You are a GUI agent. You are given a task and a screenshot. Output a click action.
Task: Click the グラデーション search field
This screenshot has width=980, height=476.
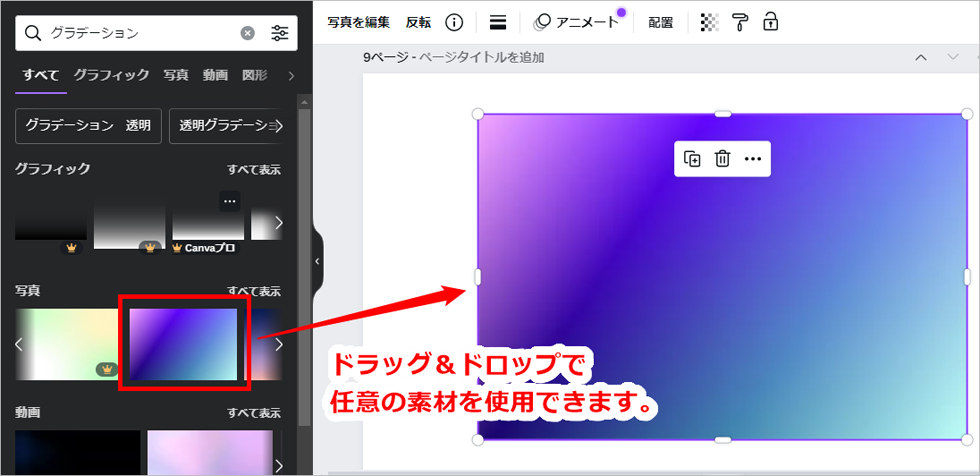(x=156, y=33)
